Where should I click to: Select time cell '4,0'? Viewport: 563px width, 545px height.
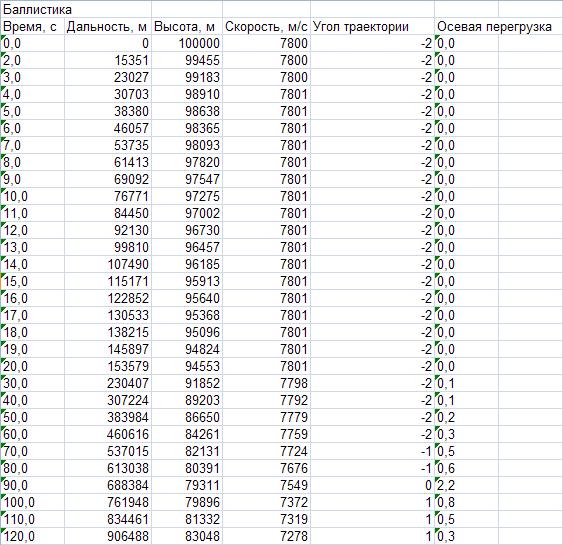33,94
